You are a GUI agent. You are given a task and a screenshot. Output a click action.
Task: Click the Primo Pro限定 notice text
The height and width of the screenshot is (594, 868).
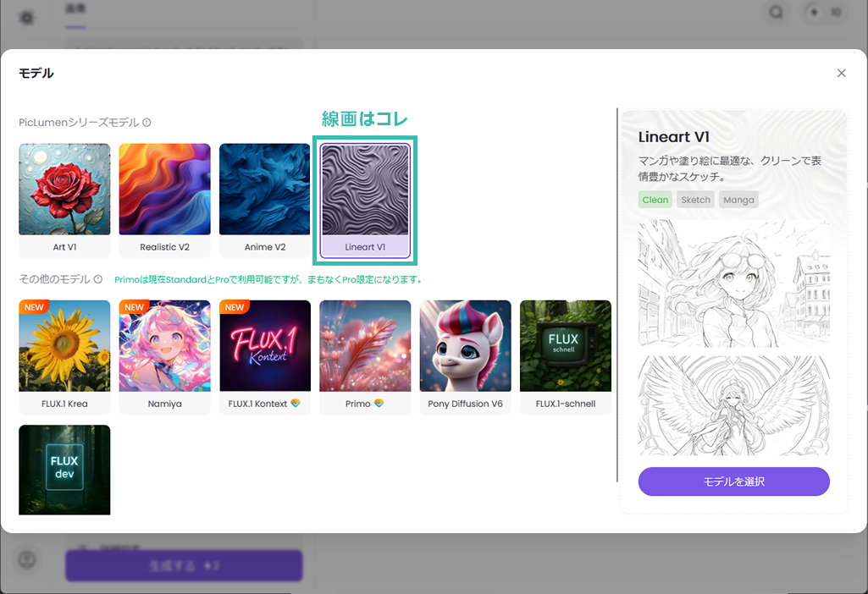point(268,280)
